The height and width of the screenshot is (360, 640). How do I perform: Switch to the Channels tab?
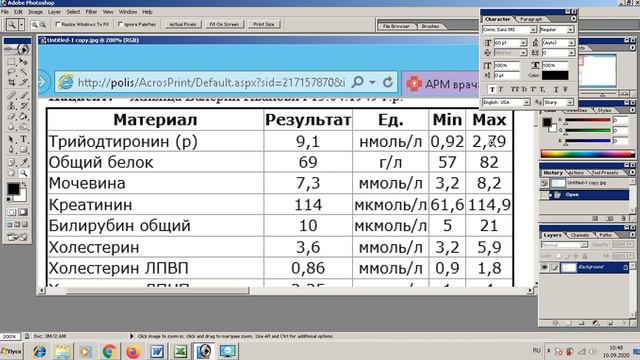click(580, 235)
